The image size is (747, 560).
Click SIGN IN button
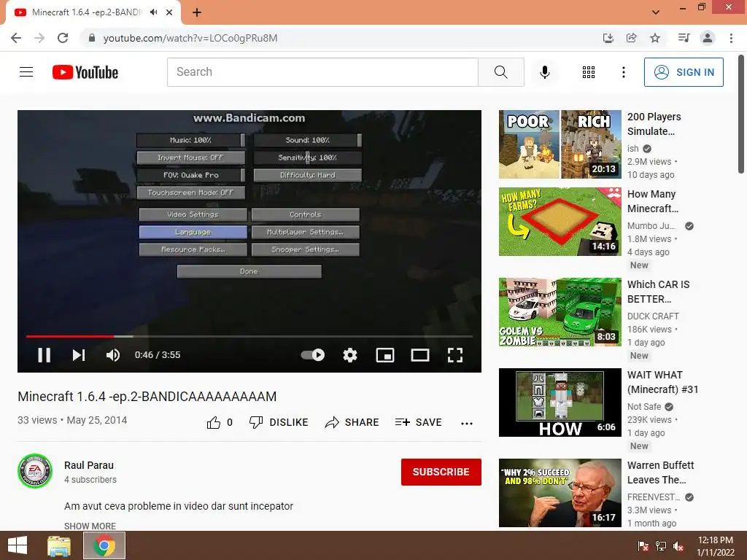coord(684,72)
